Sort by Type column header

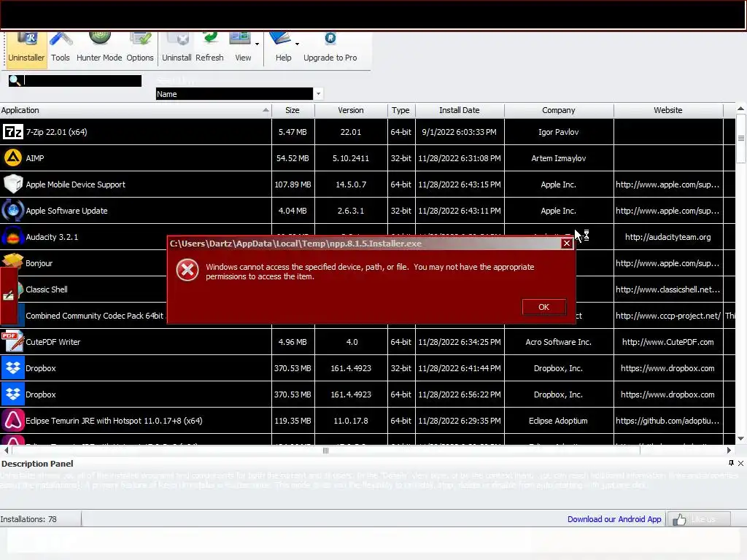400,110
